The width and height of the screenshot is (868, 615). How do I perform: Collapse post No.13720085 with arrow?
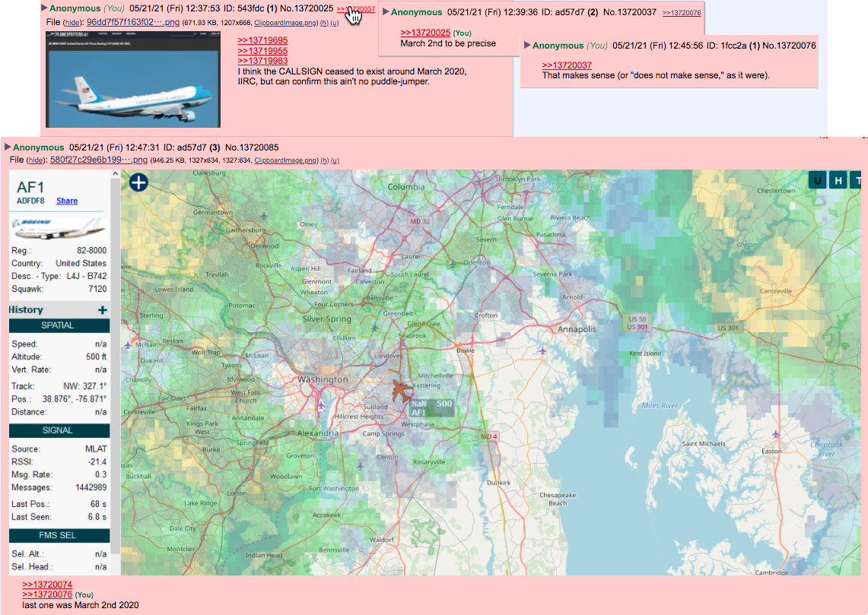point(8,147)
